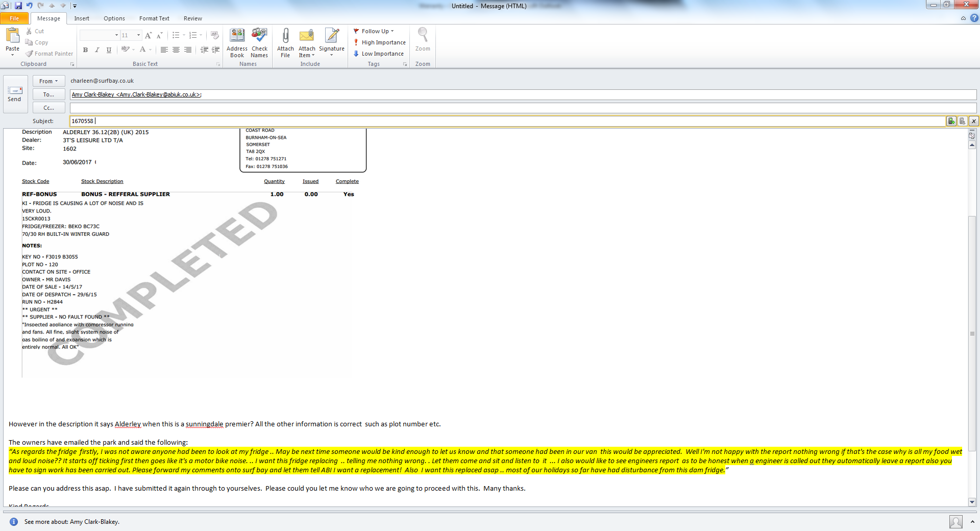Toggle the High Importance tag

coord(380,42)
